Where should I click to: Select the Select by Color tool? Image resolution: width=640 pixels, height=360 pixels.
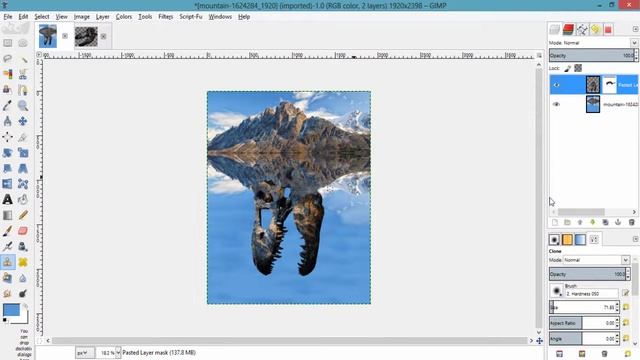[7, 74]
